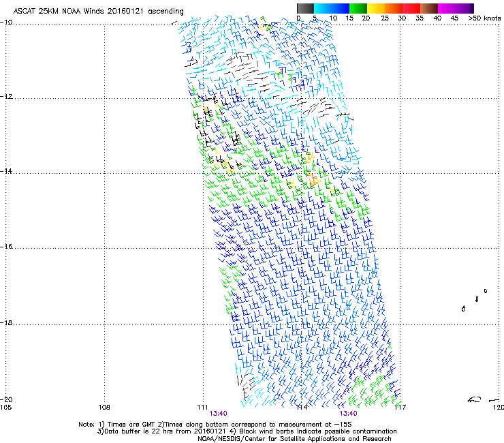Image resolution: width=504 pixels, height=443 pixels.
Task: Select the '114' longitude axis label
Action: [x=302, y=408]
